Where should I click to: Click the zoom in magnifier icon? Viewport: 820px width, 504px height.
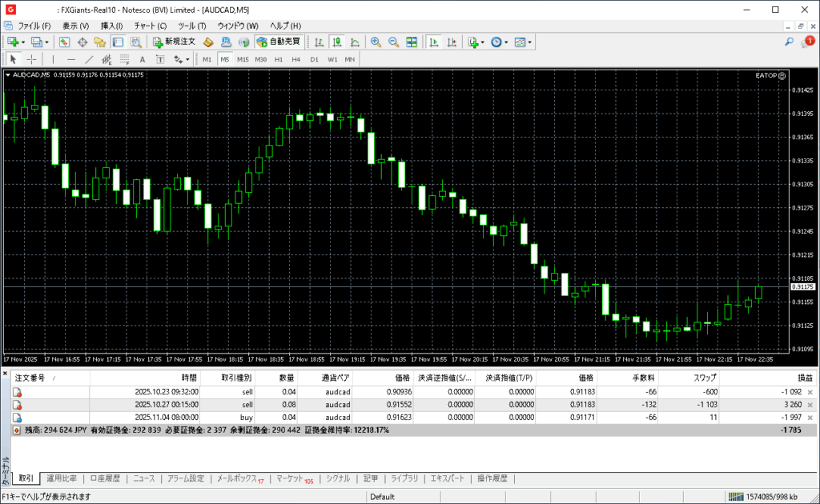point(376,42)
